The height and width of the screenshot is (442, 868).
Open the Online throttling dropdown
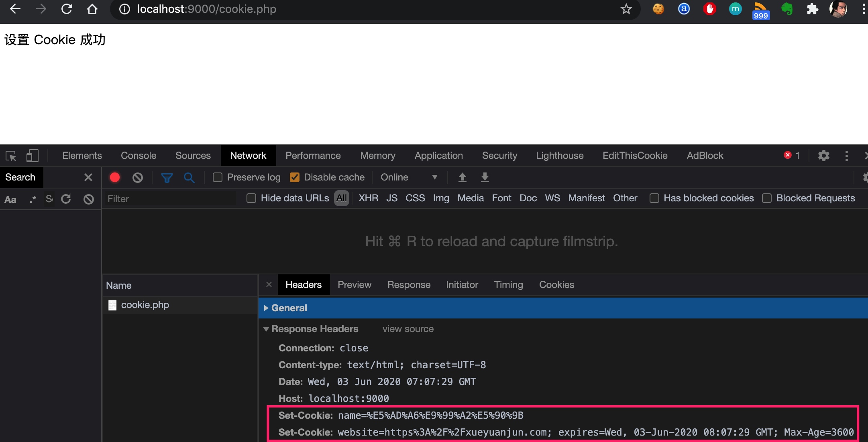click(x=409, y=177)
